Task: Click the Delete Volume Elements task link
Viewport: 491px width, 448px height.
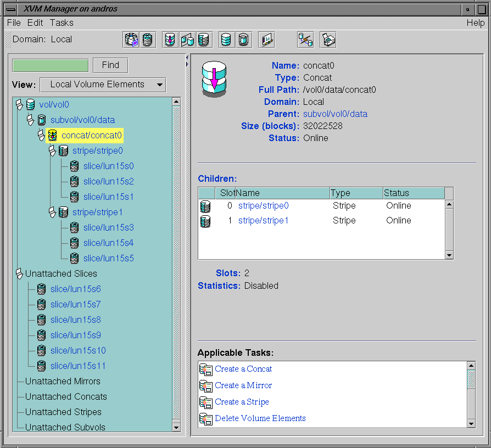Action: (x=260, y=418)
